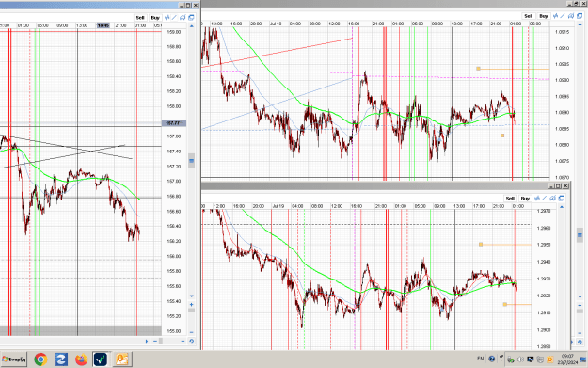Click Buy in the bottom-right chart window
The width and height of the screenshot is (588, 368).
pyautogui.click(x=525, y=198)
